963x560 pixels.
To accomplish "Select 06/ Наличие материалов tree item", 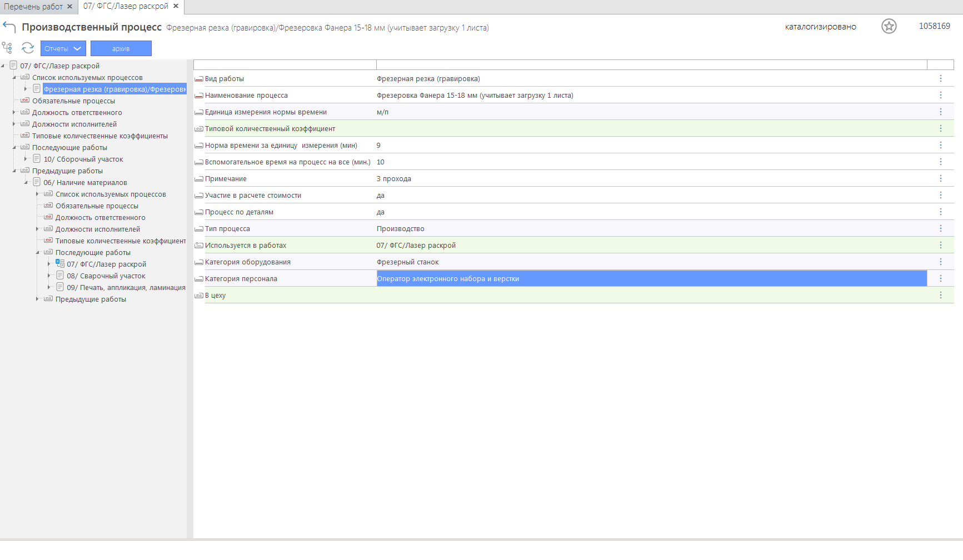I will pyautogui.click(x=85, y=183).
